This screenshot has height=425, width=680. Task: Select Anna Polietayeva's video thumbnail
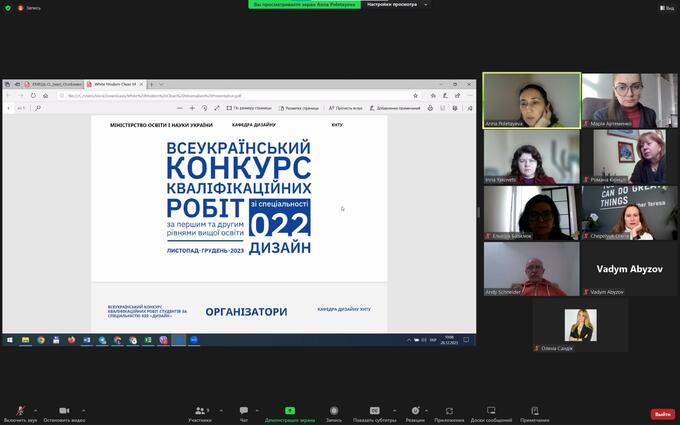click(x=531, y=100)
